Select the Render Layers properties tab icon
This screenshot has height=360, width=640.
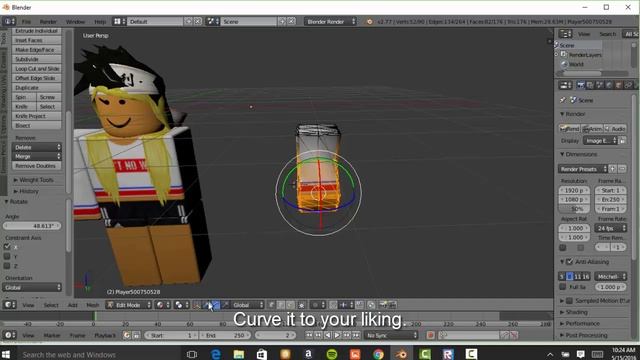pyautogui.click(x=590, y=85)
